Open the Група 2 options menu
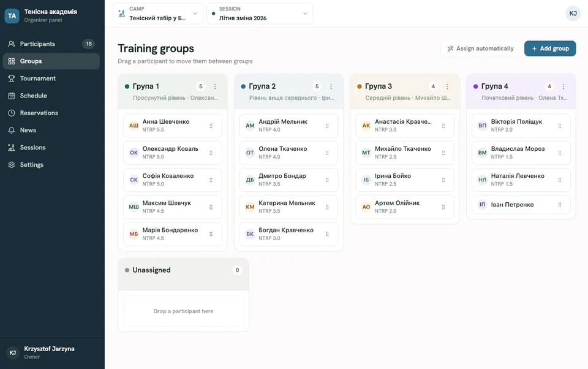Viewport: 588px width, 369px height. click(331, 86)
